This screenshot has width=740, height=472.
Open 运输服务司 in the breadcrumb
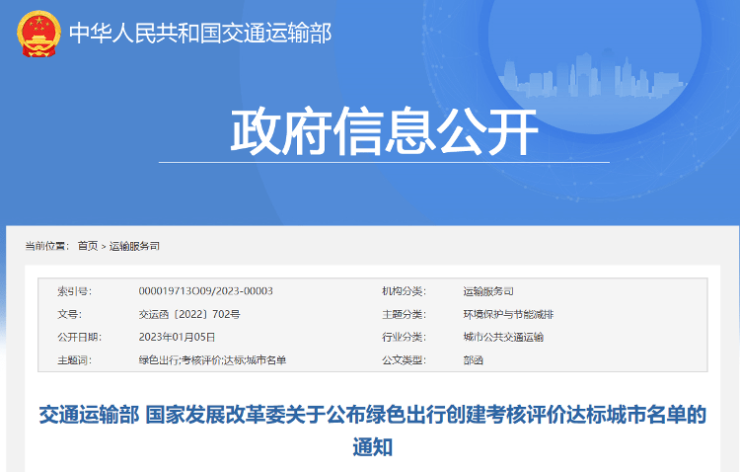[135, 246]
